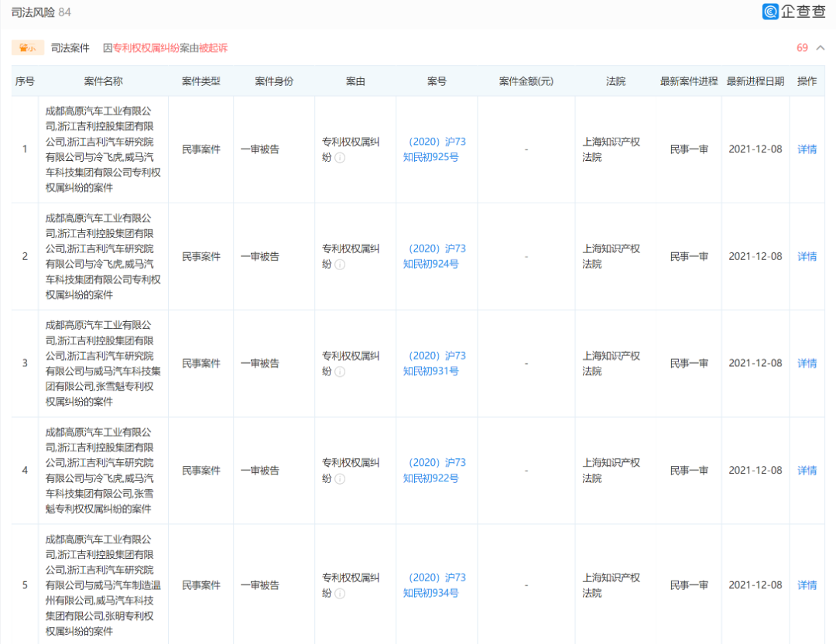Open 详情 for case 知民初922号
The height and width of the screenshot is (644, 836).
pos(807,470)
